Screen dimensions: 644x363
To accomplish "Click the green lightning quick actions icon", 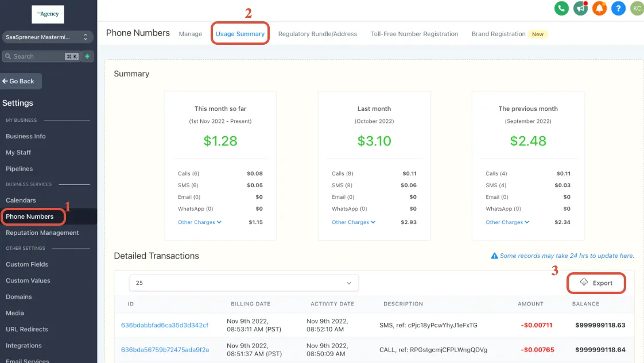I will (87, 56).
